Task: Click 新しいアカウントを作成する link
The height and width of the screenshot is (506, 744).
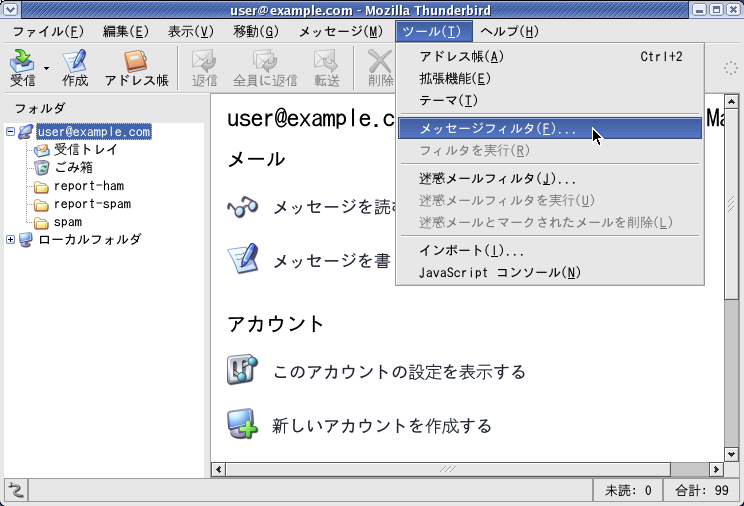Action: 381,426
